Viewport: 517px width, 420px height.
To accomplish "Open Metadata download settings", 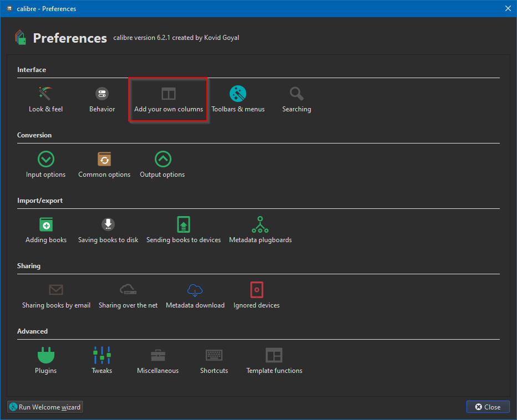I will 195,295.
